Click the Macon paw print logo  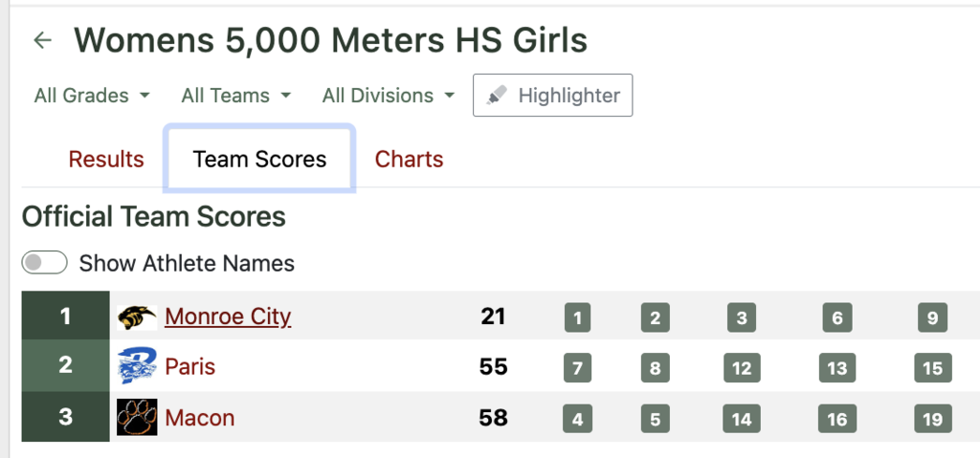(137, 417)
